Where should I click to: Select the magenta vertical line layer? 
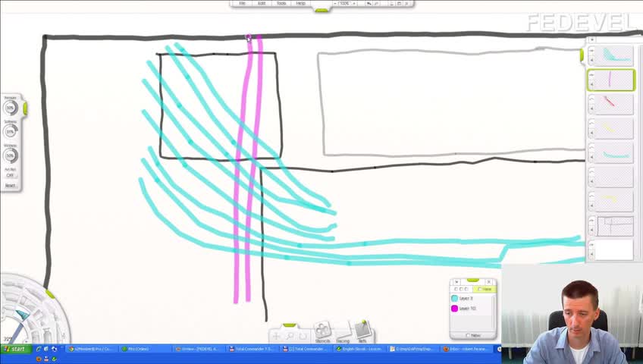pyautogui.click(x=613, y=80)
